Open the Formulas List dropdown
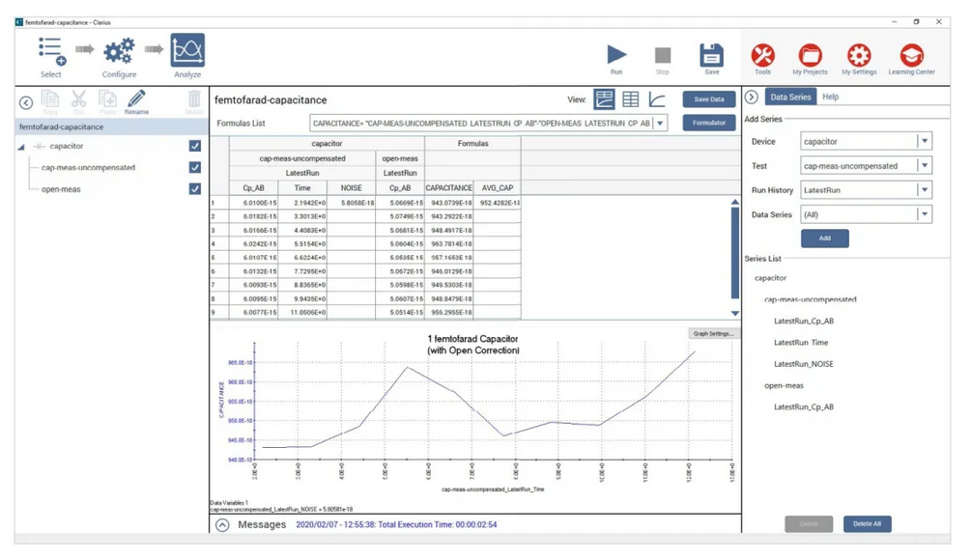 pos(660,124)
